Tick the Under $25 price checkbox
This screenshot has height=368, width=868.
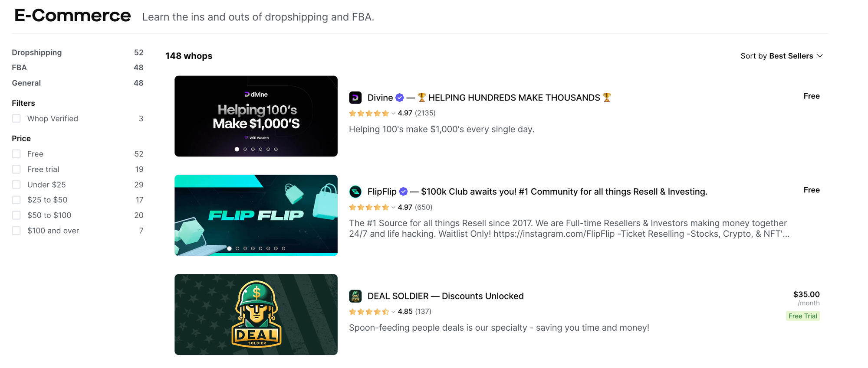tap(16, 185)
